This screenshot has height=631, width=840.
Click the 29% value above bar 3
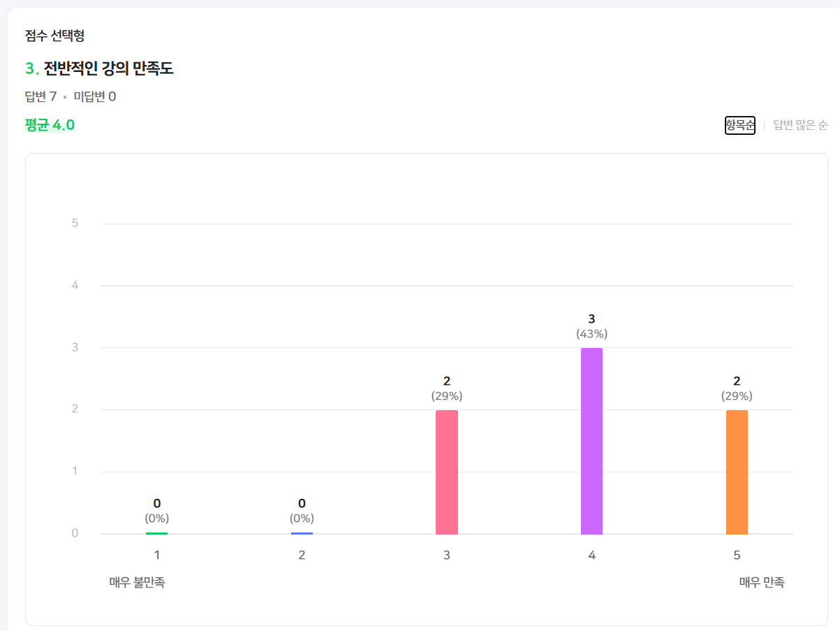click(446, 396)
